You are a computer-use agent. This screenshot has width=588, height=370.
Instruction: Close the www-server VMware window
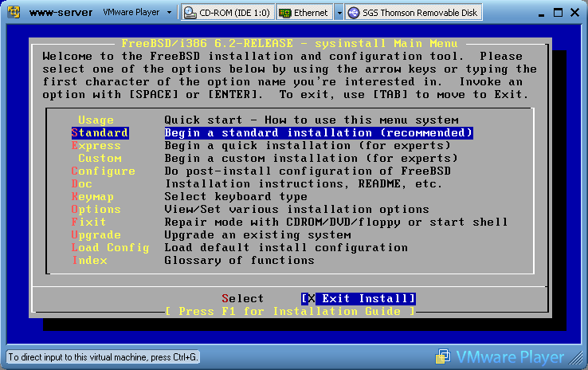coord(574,13)
